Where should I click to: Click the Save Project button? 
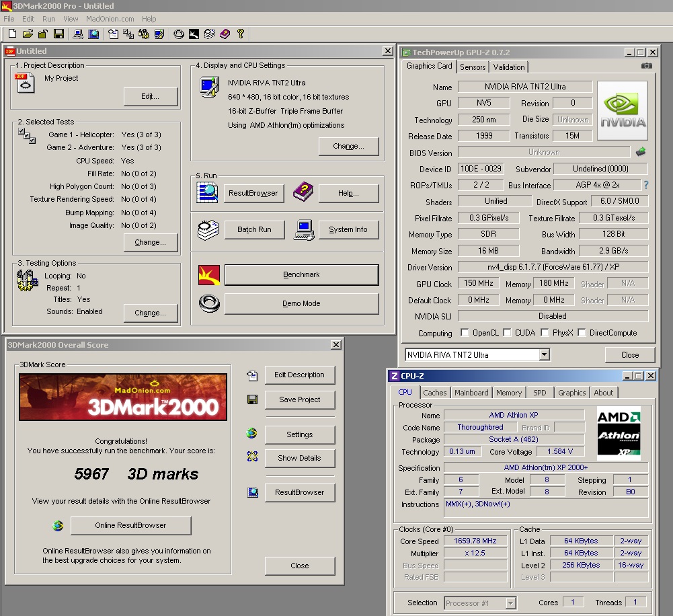[300, 399]
